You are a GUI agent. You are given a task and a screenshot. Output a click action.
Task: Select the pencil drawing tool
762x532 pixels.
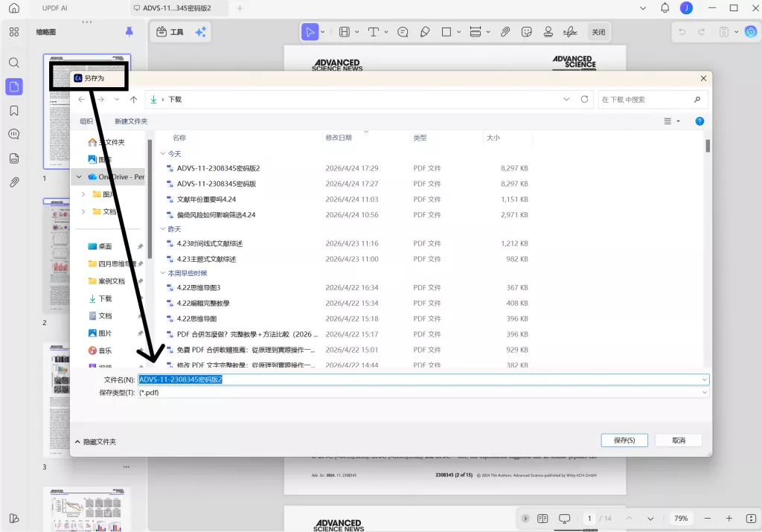pyautogui.click(x=425, y=32)
